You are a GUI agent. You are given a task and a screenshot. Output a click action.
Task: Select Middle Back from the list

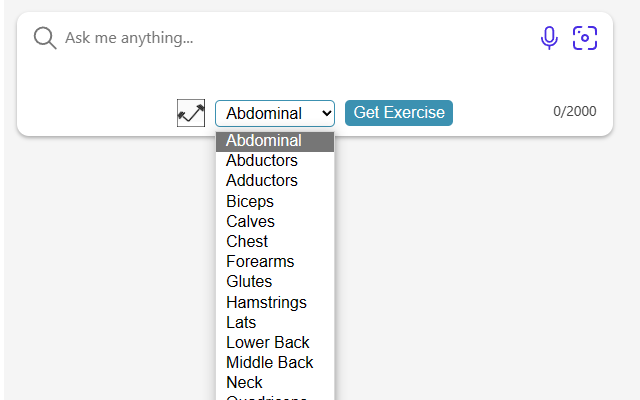click(270, 362)
